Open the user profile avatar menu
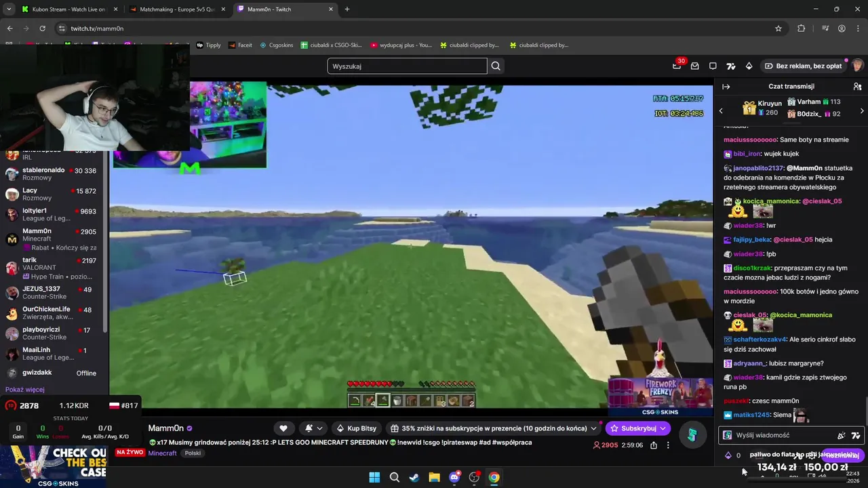The image size is (868, 488). (x=857, y=66)
